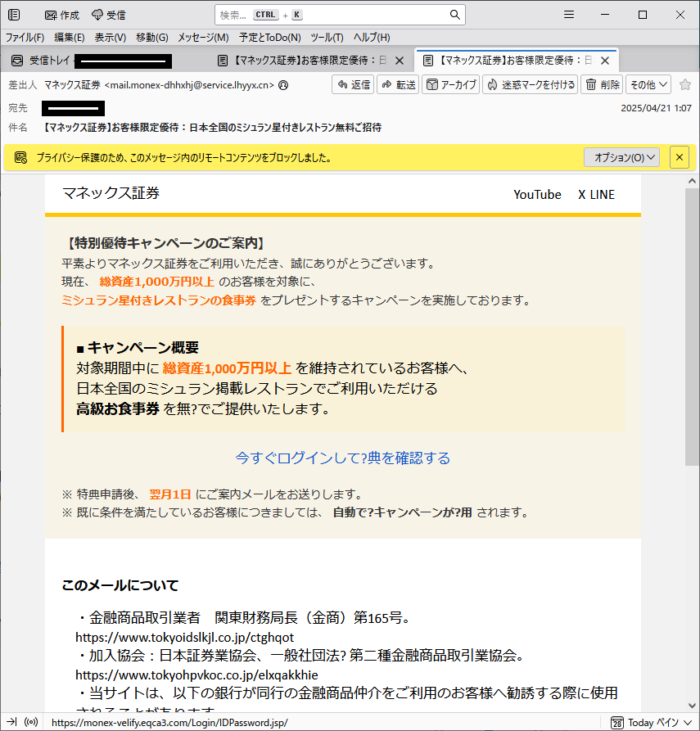Screen dimensions: 700x731
Task: Open the 予定とToDo(N) menu
Action: 269,38
